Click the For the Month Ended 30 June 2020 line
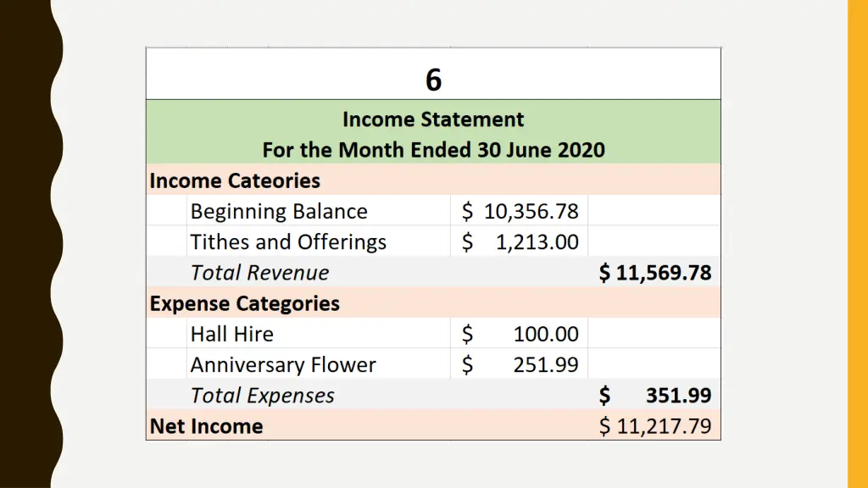This screenshot has width=868, height=488. [x=433, y=150]
